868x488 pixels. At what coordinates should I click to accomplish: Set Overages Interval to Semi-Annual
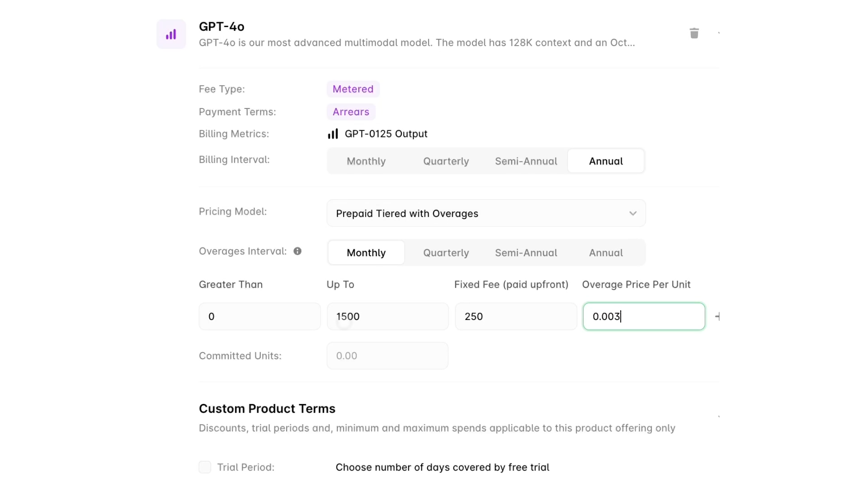[526, 253]
